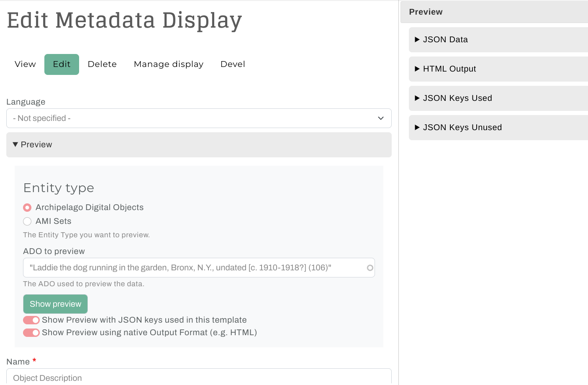Open the Language dropdown

point(199,118)
